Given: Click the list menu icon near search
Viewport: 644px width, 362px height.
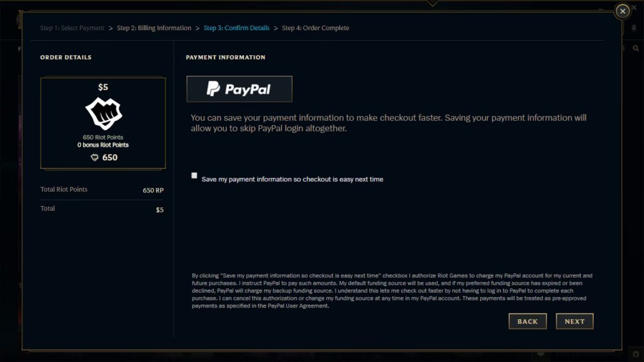Looking at the screenshot, I should 623,48.
